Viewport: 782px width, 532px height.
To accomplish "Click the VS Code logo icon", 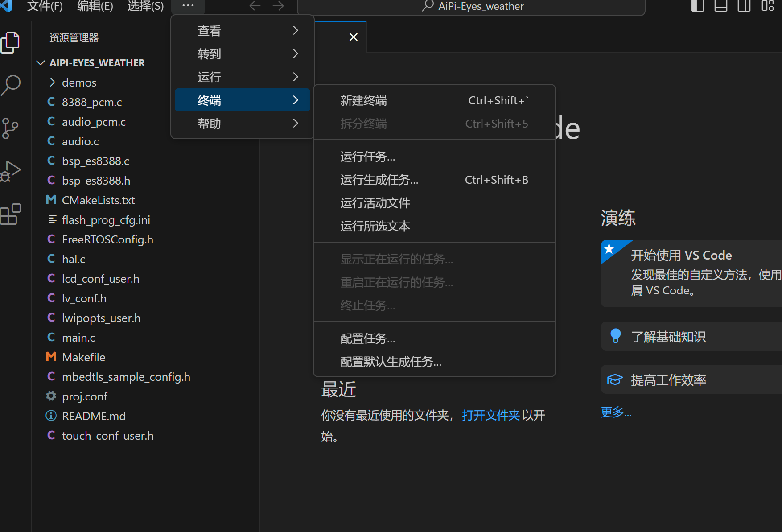I will tap(6, 6).
